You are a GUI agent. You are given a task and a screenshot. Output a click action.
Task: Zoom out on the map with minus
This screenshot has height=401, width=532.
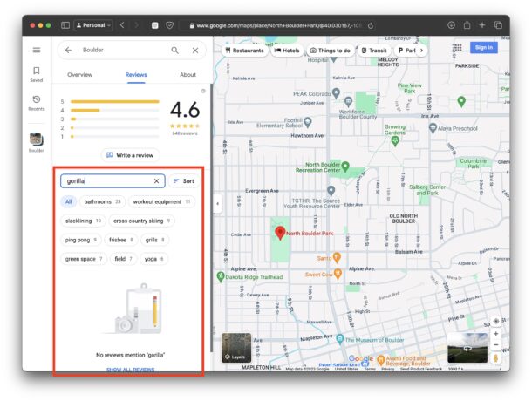point(496,345)
